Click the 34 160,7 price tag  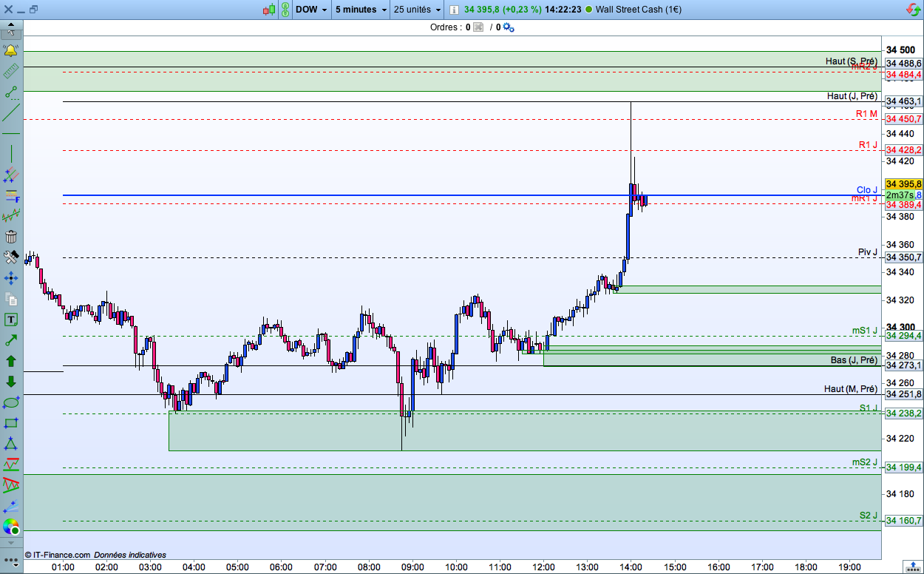(903, 521)
